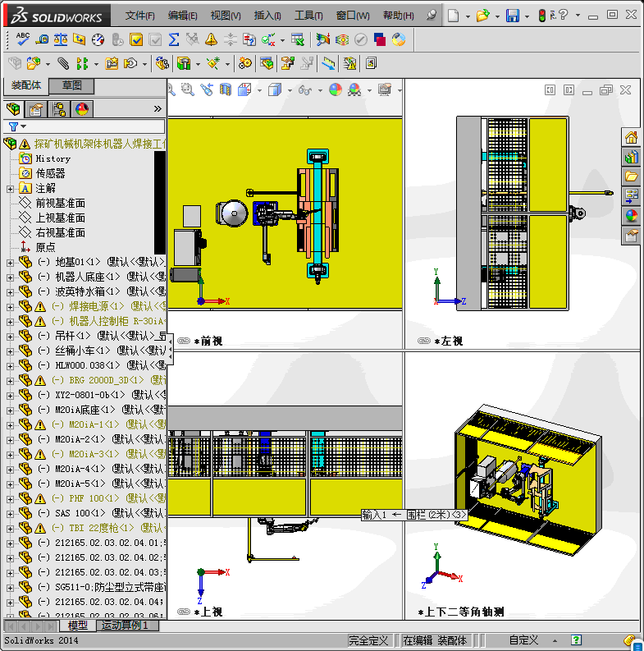Open Assembly Visualization red-blue squares icon
This screenshot has width=644, height=651.
click(380, 39)
